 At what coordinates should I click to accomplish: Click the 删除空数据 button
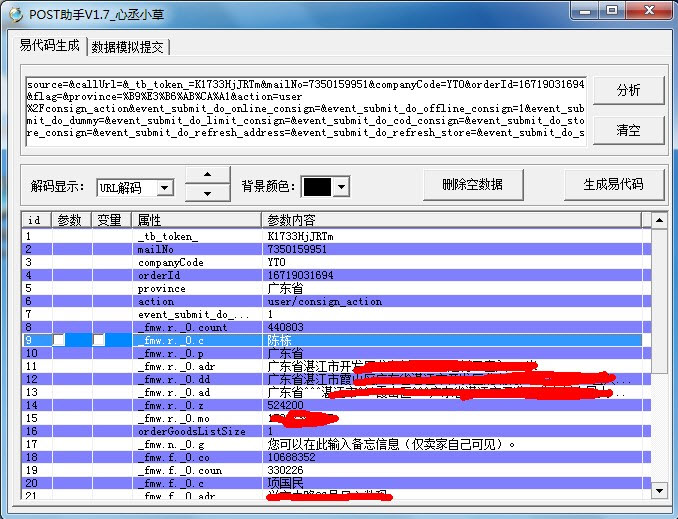(x=473, y=185)
